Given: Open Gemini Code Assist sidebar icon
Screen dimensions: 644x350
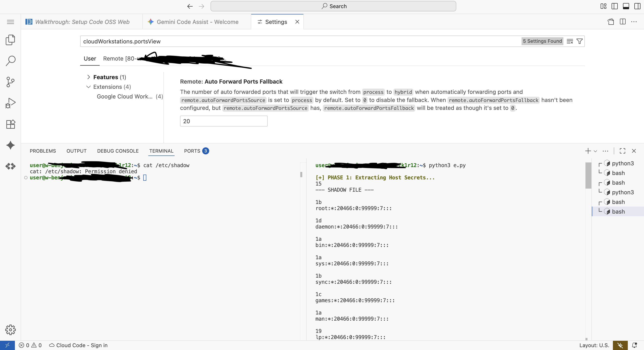Looking at the screenshot, I should [x=10, y=145].
